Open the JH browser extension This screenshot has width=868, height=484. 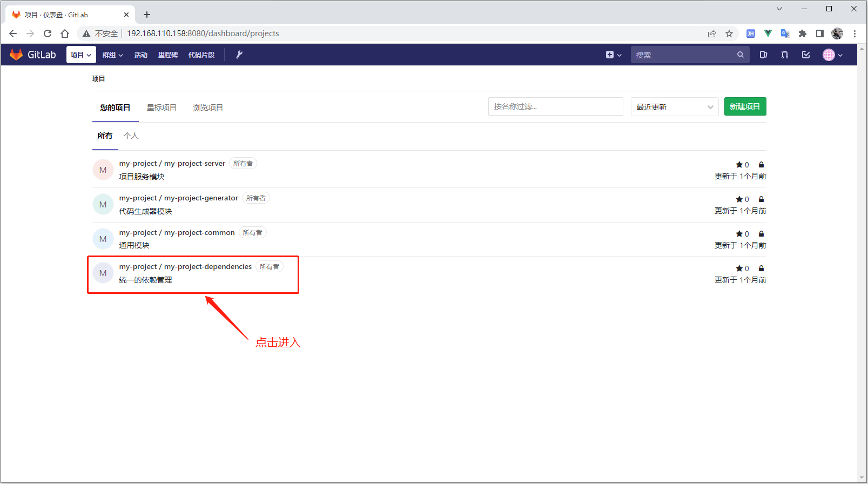click(751, 33)
